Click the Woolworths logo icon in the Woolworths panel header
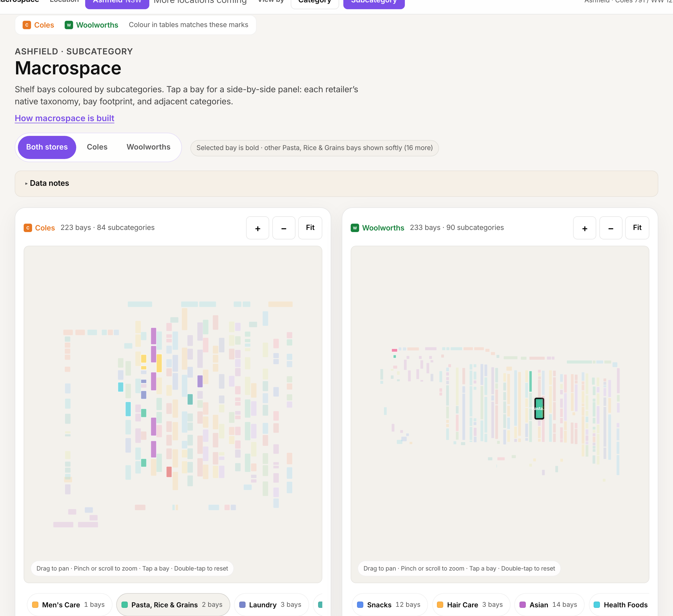The image size is (673, 616). click(355, 228)
